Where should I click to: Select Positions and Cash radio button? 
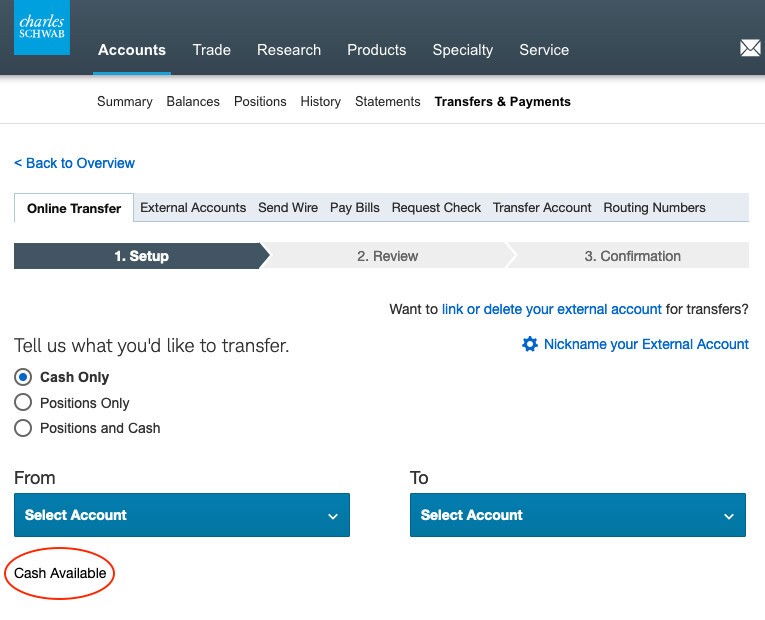pos(23,428)
